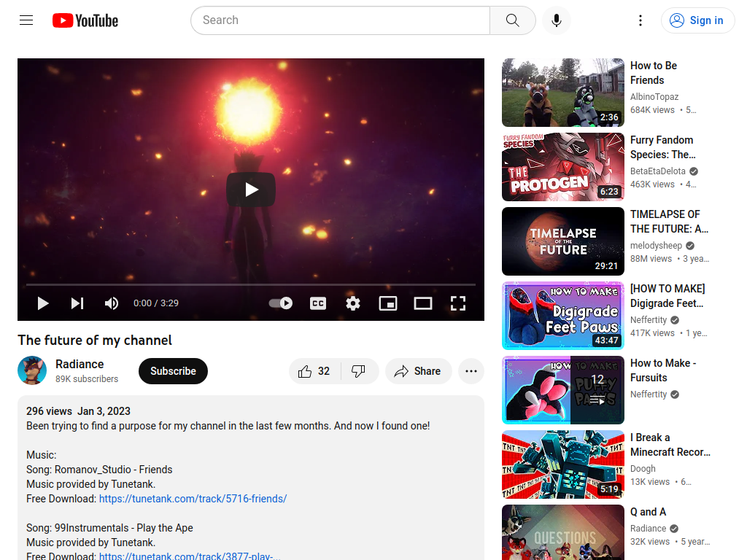Click the '684K views' text

click(x=652, y=110)
